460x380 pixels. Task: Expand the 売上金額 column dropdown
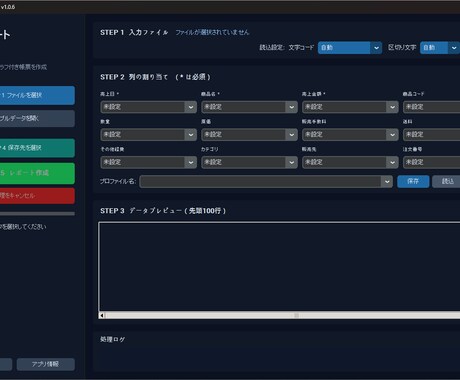tap(350, 107)
